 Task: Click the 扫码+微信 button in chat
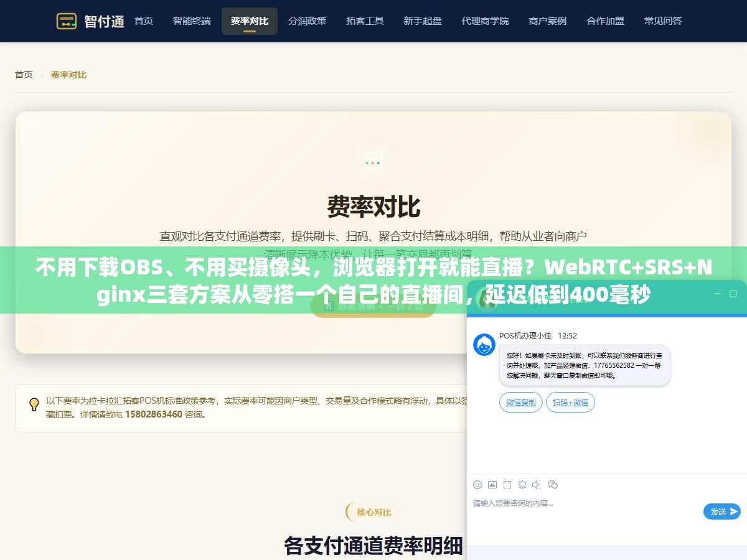[x=570, y=403]
